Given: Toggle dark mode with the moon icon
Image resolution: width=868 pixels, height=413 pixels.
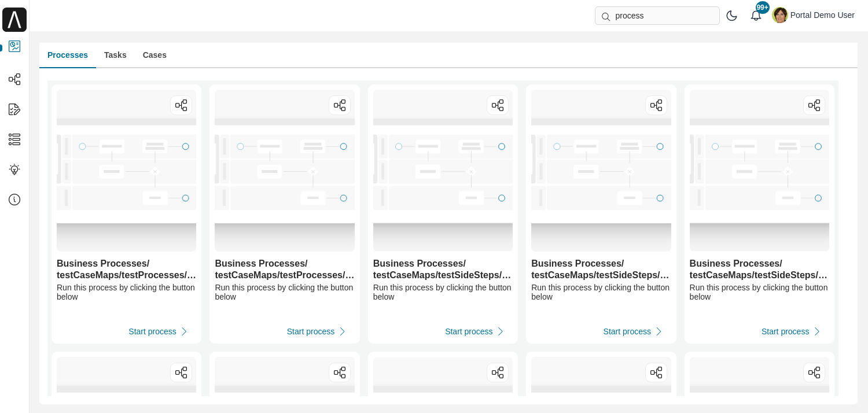Looking at the screenshot, I should point(731,16).
